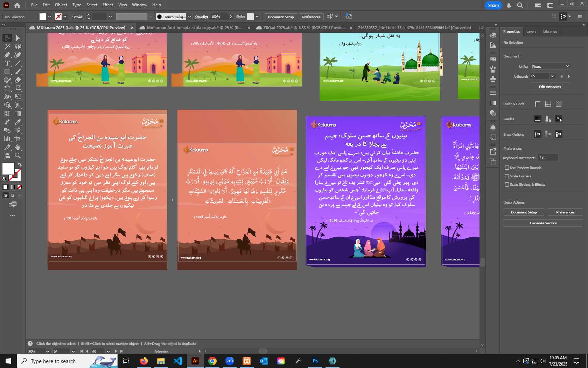The image size is (588, 368).
Task: Click the white Fill color swatch
Action: click(x=8, y=169)
